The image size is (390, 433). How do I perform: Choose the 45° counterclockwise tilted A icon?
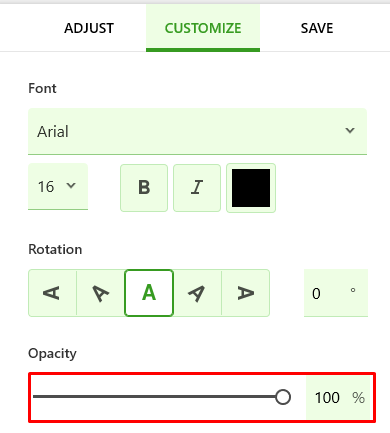point(100,293)
